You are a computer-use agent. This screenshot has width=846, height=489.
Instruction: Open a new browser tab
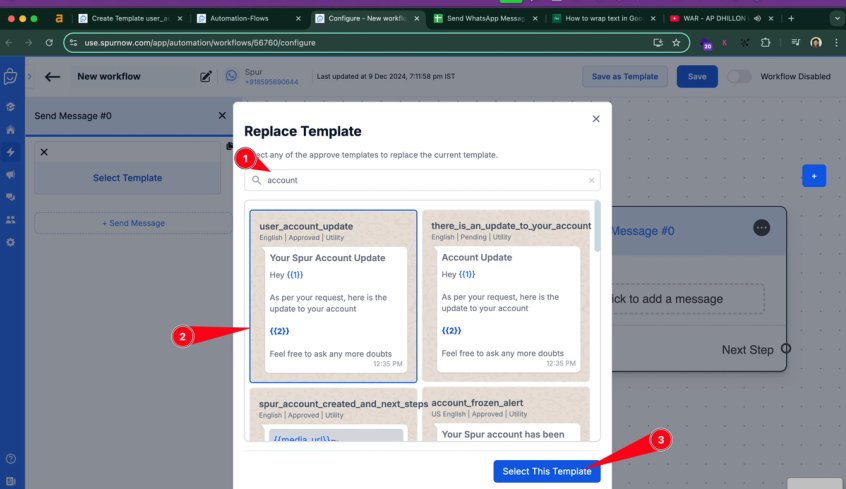coord(791,18)
